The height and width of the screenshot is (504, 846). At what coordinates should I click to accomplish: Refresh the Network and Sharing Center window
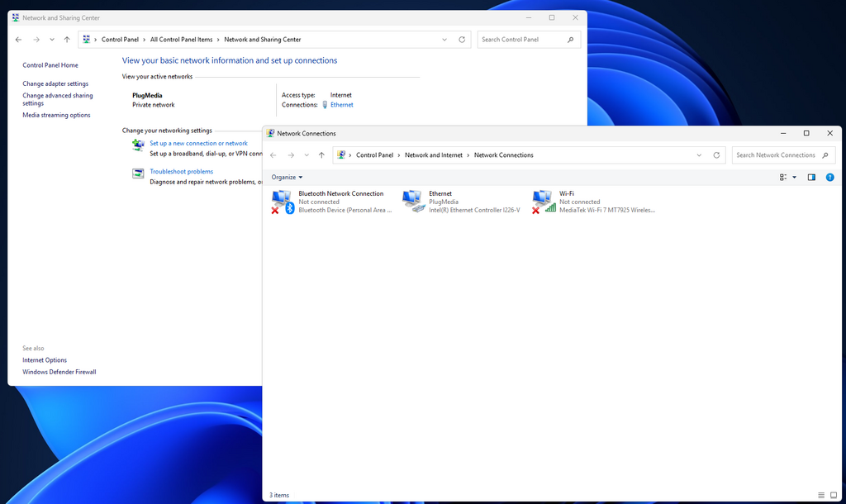[x=462, y=40]
